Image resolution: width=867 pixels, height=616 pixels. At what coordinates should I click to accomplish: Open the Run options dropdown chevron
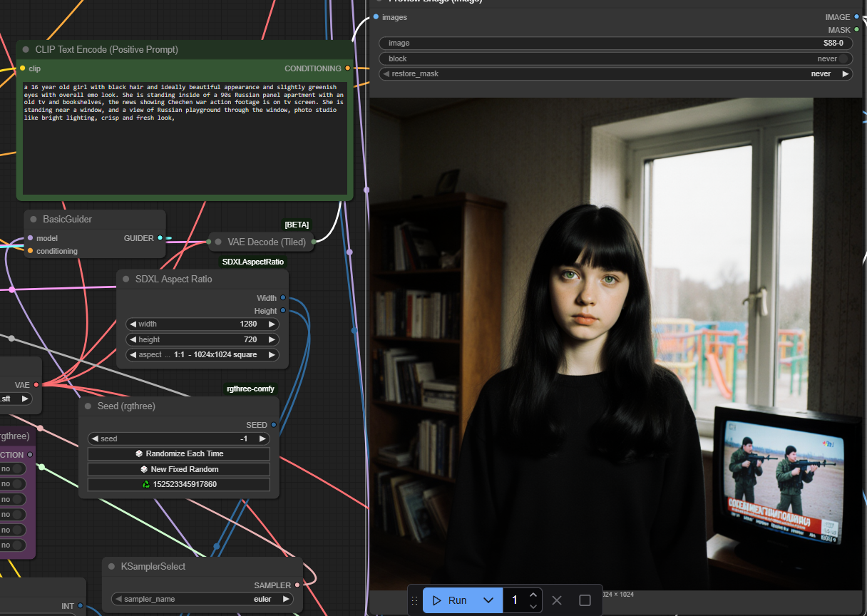point(488,600)
